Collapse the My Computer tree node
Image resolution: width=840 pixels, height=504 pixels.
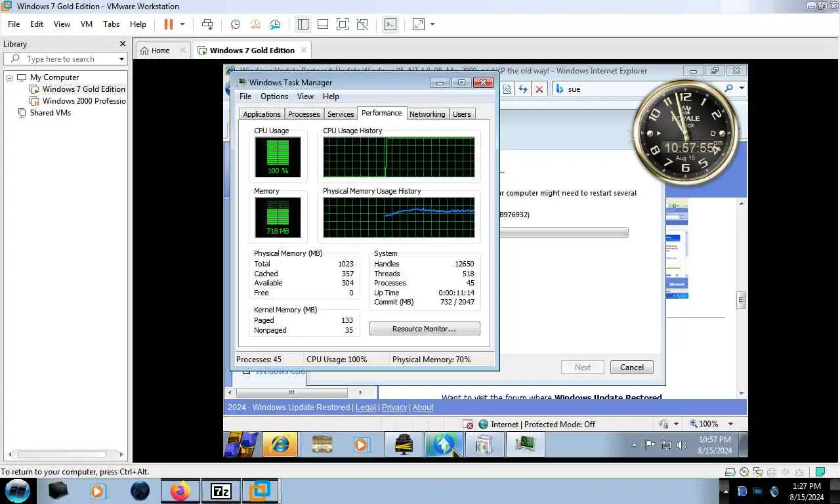click(x=10, y=77)
